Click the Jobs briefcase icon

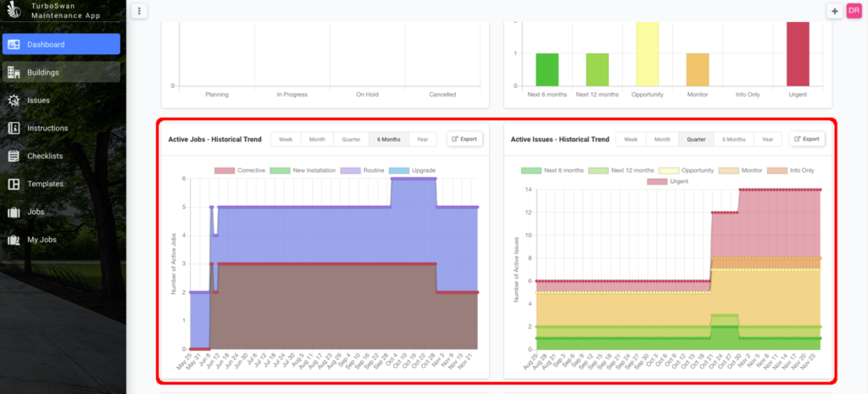(x=14, y=212)
